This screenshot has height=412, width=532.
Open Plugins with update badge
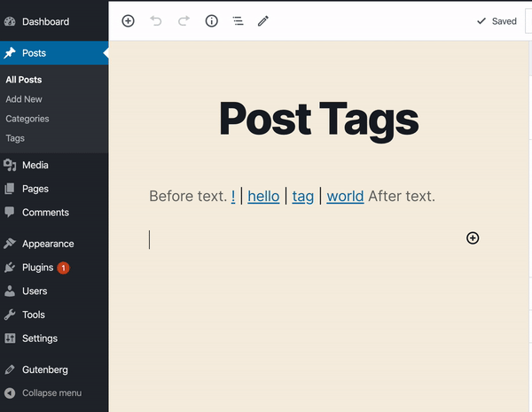[x=54, y=268]
